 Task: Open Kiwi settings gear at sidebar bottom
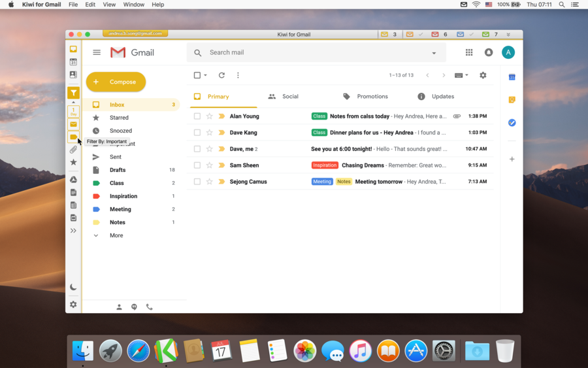pos(73,305)
